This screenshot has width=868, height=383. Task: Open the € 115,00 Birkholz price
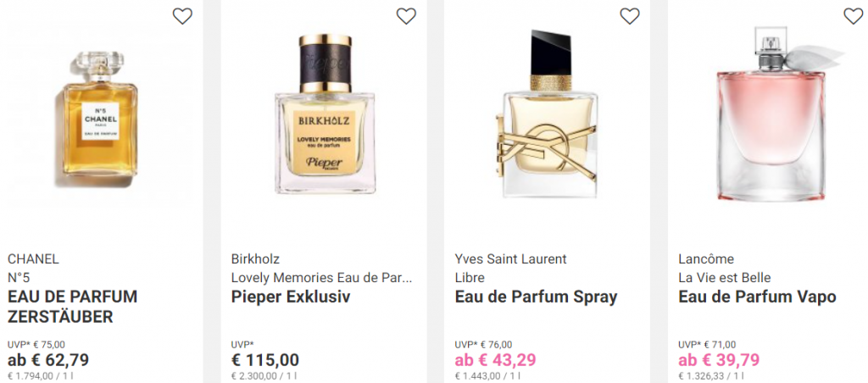tap(265, 360)
